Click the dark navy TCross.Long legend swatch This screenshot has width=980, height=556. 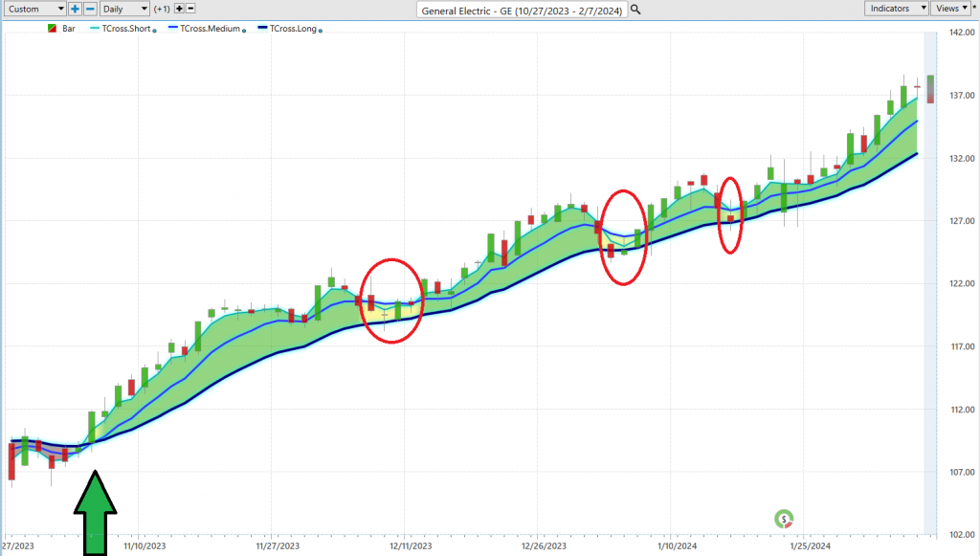click(262, 28)
